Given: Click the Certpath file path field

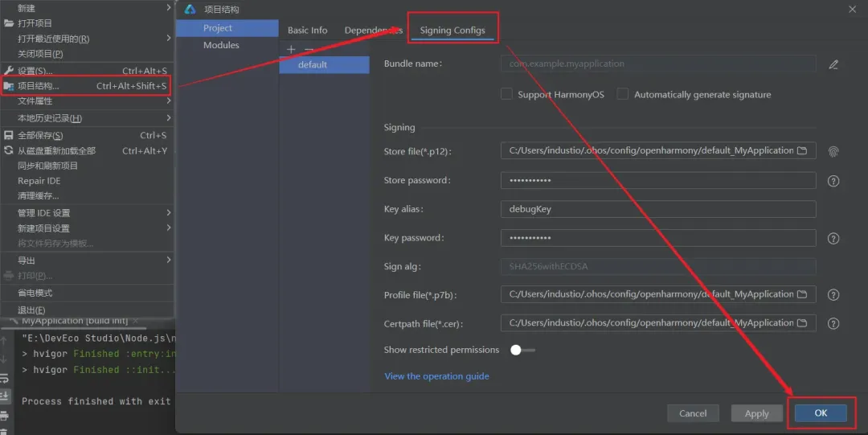Looking at the screenshot, I should 658,323.
